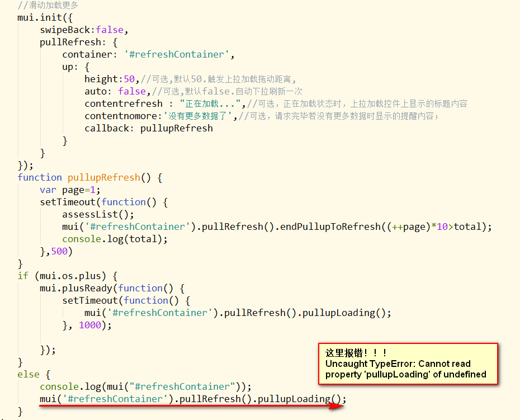Click the container: '#refreshContainer' string value

[177, 54]
